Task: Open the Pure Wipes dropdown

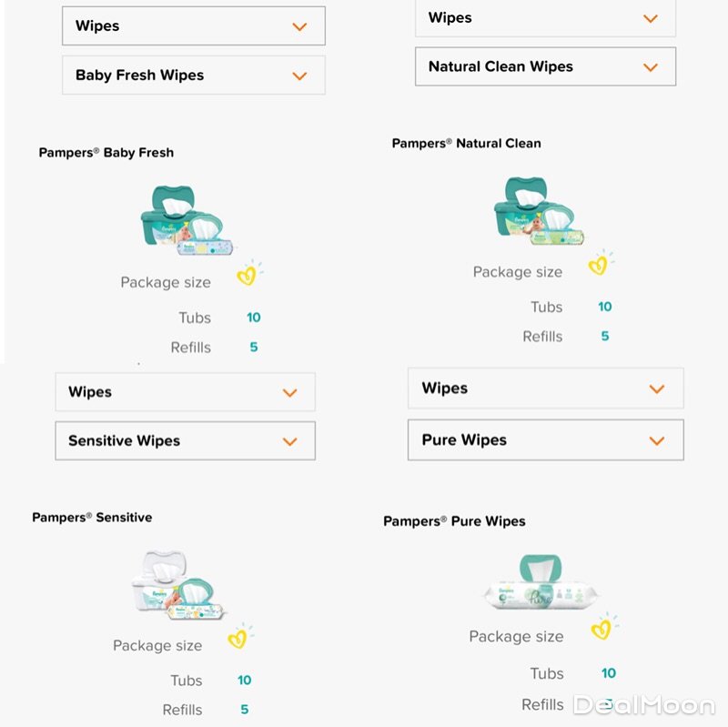Action: 545,440
